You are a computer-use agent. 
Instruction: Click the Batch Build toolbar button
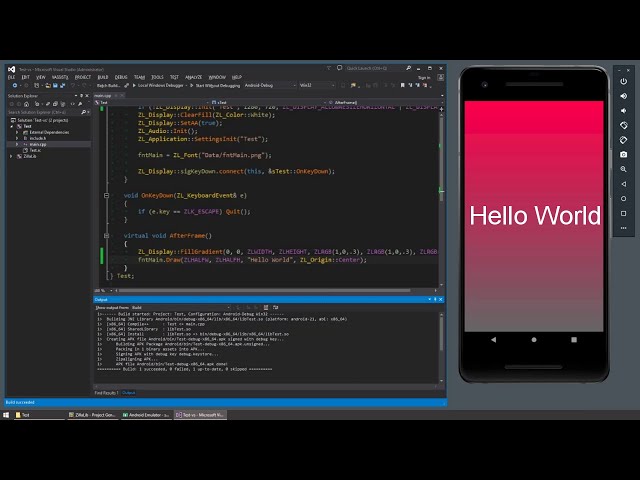click(109, 85)
